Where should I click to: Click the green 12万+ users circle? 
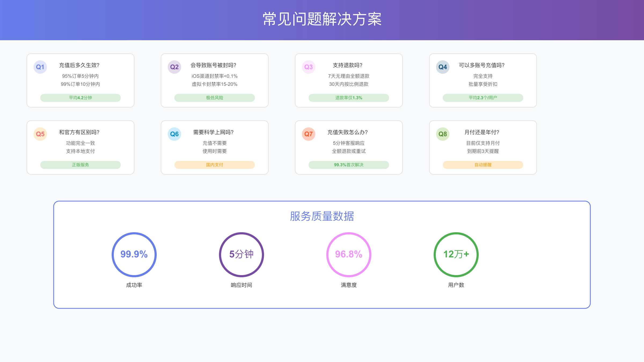456,254
